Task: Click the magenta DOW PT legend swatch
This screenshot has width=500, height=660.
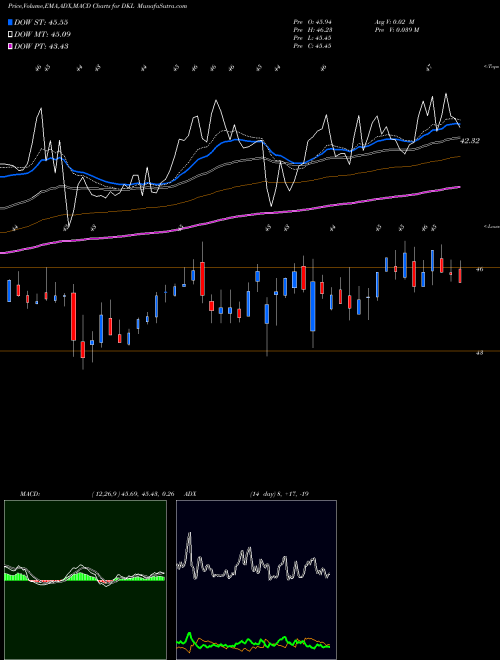Action: click(x=11, y=46)
